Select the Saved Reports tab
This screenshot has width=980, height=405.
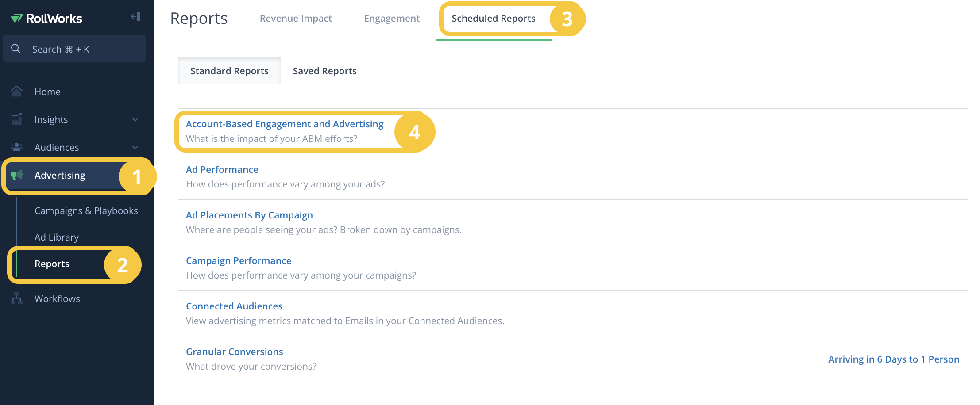click(324, 71)
